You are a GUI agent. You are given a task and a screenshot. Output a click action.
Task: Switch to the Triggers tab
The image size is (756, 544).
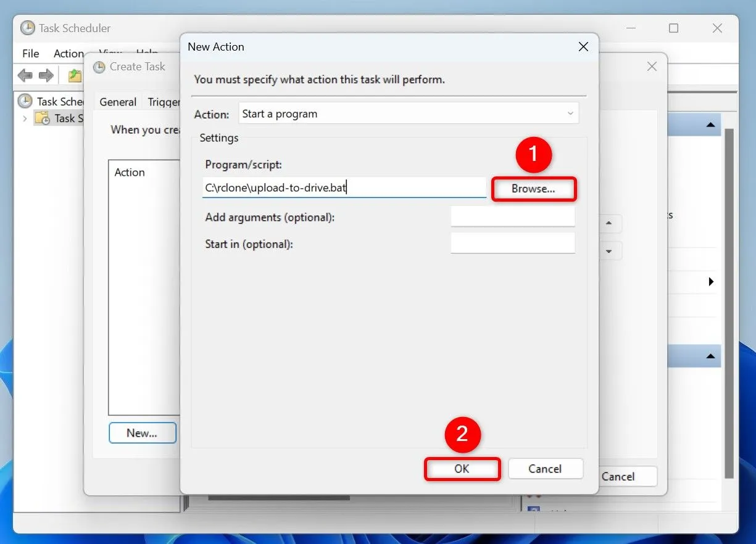pyautogui.click(x=165, y=102)
